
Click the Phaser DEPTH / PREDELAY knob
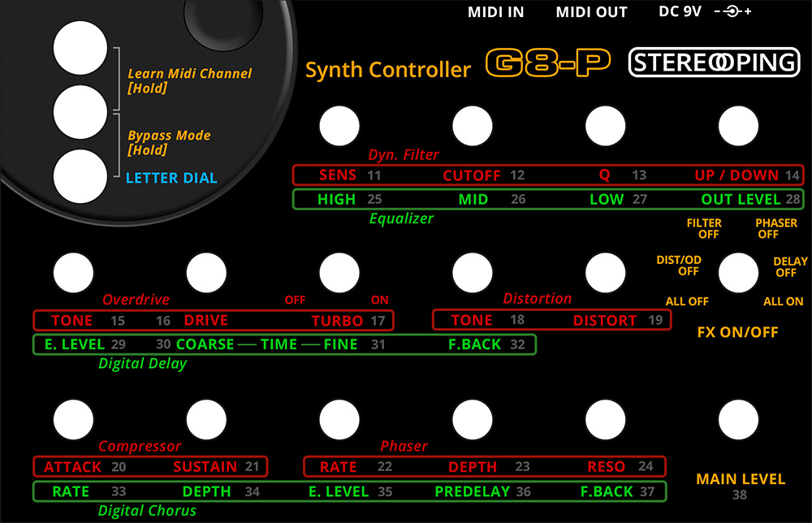[473, 419]
